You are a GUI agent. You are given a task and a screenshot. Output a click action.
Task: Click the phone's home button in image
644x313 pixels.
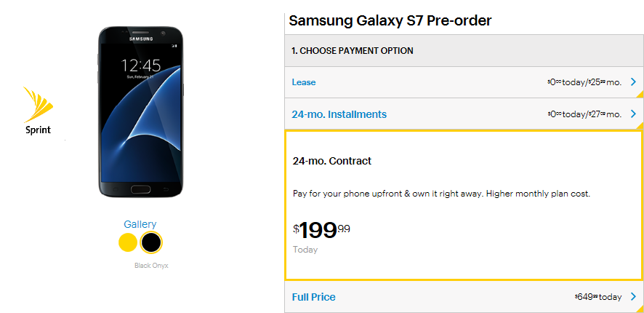(x=140, y=189)
